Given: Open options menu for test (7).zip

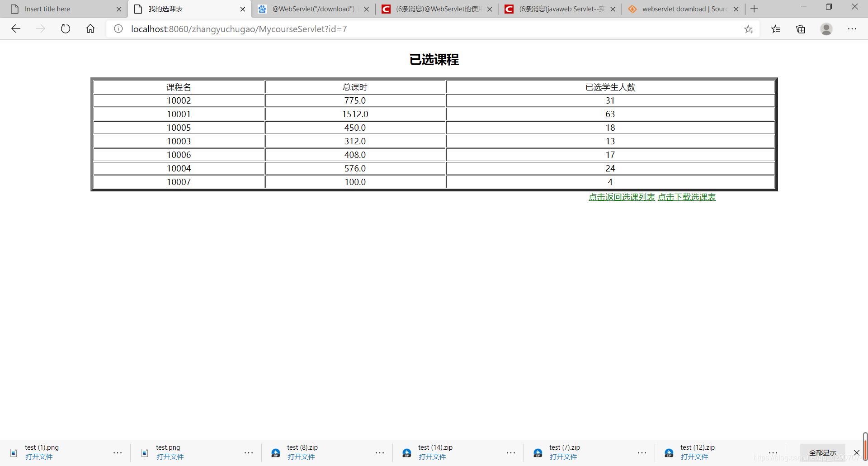Looking at the screenshot, I should [x=642, y=453].
